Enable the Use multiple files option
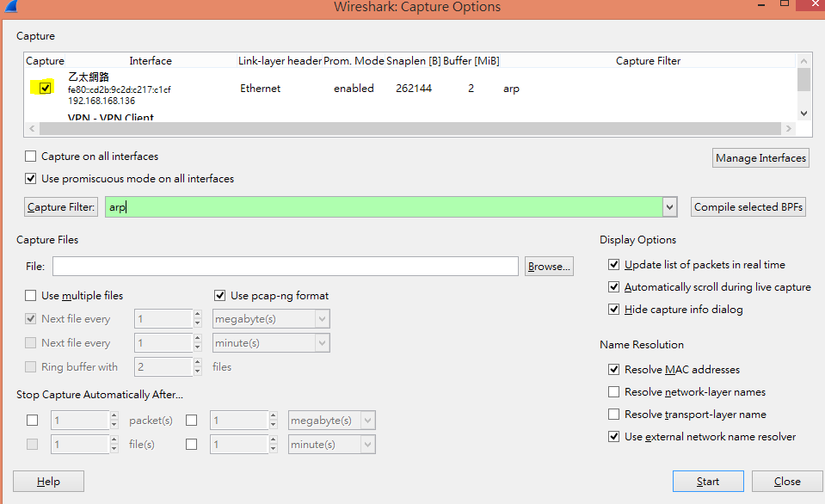825x504 pixels. (x=31, y=295)
